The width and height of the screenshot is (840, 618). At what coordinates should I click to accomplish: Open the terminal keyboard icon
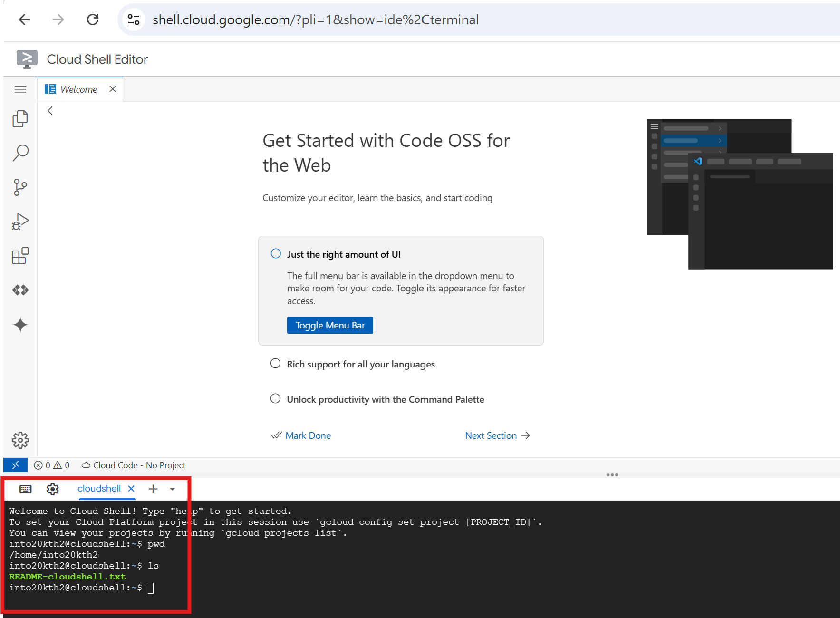26,489
